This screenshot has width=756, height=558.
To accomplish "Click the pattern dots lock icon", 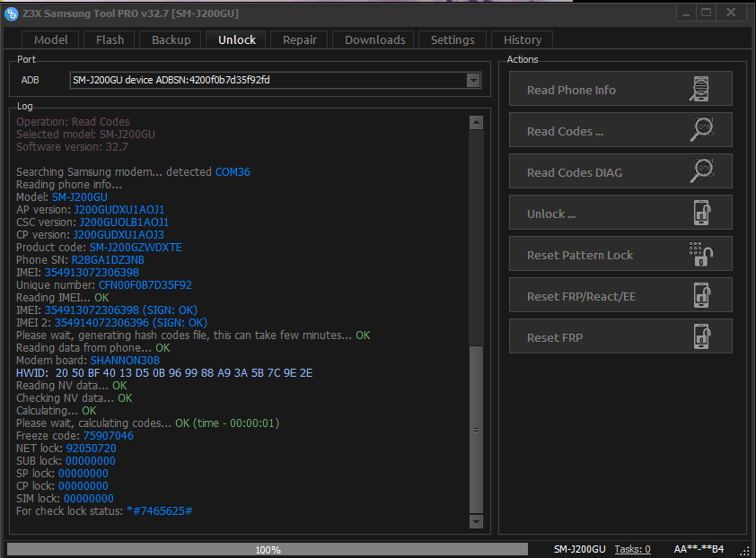I will 701,254.
